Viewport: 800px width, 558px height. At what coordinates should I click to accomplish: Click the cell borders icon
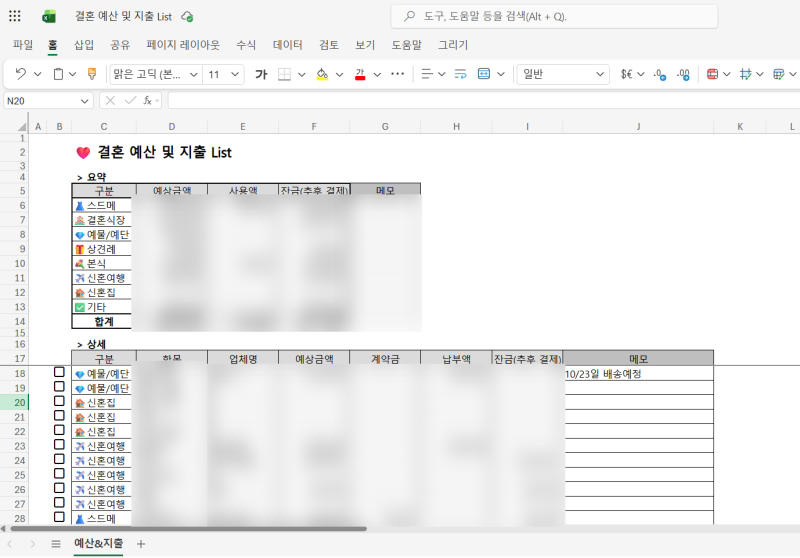284,74
